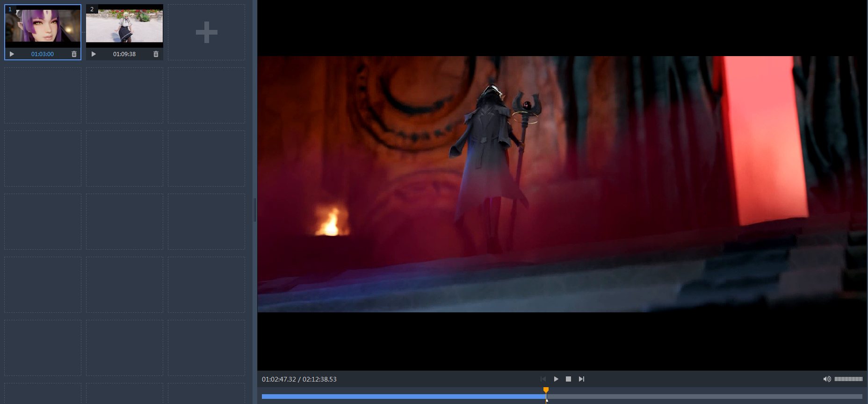
Task: Seek within the gray unplayed portion of progress bar
Action: [704, 397]
